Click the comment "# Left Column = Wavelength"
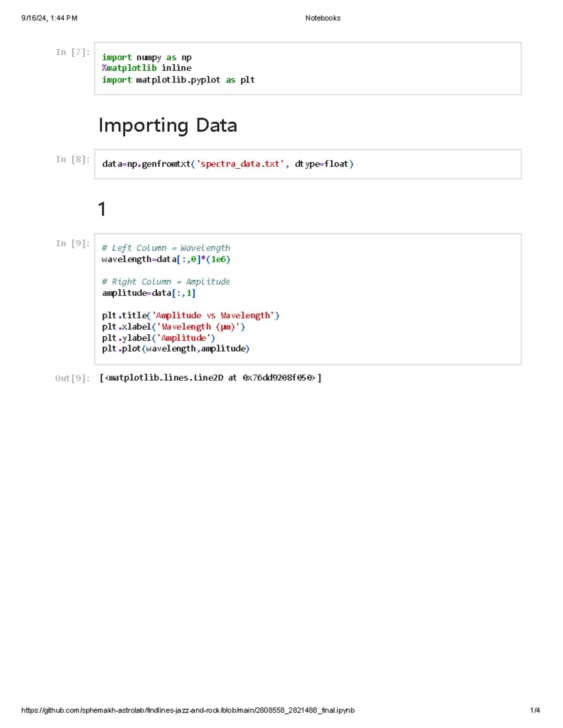Image resolution: width=563 pixels, height=728 pixels. (x=166, y=248)
